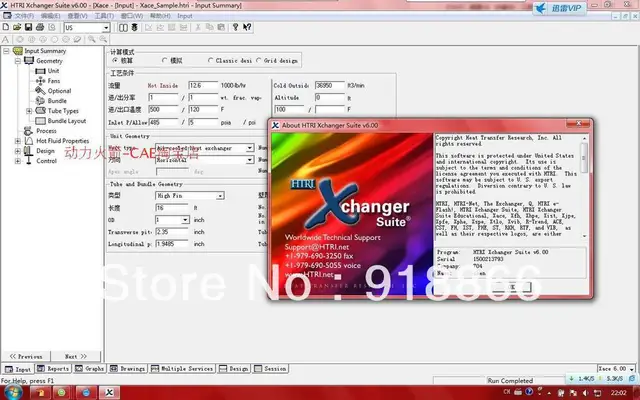Select the Bundle tree item
Screen dimensions: 640x400
click(57, 100)
